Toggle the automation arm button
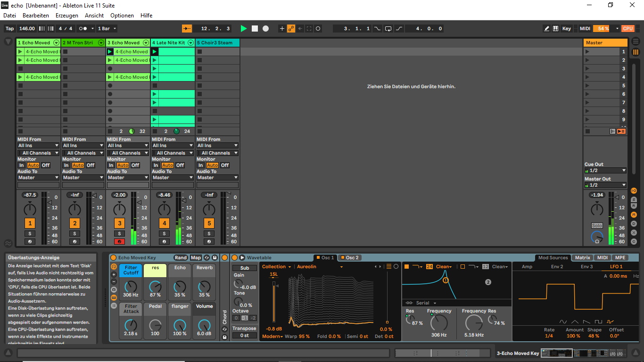 [x=291, y=28]
